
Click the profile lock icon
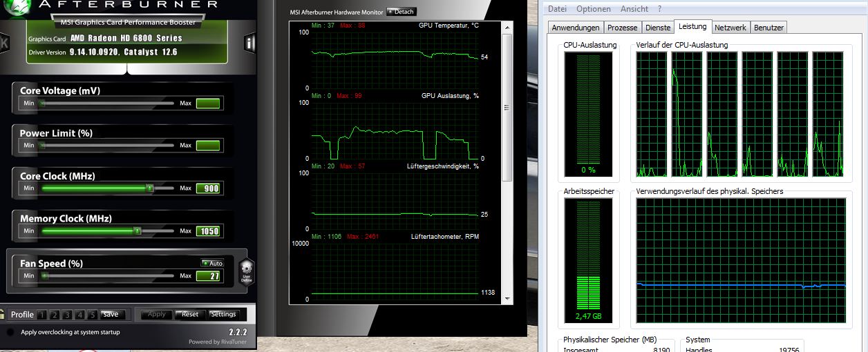pyautogui.click(x=3, y=315)
